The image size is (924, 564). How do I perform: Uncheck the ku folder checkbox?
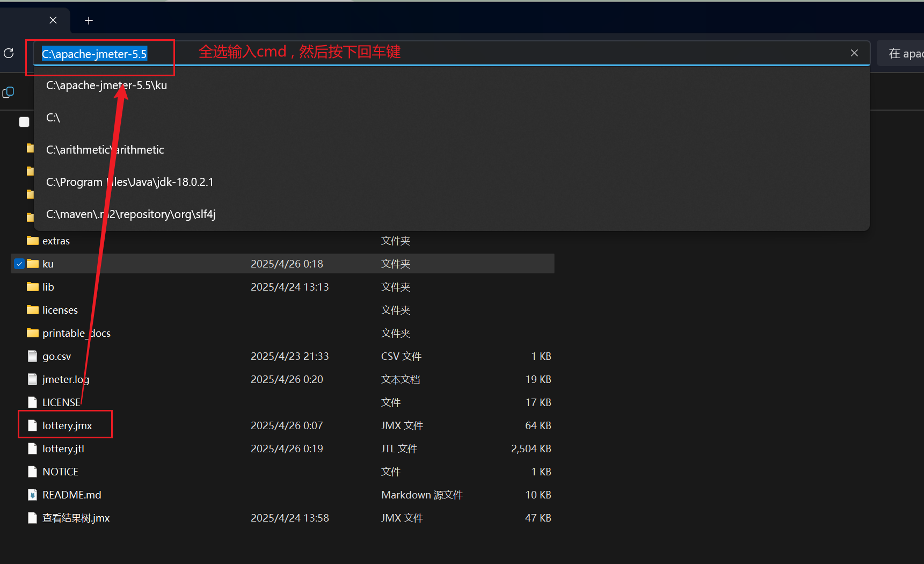coord(19,264)
